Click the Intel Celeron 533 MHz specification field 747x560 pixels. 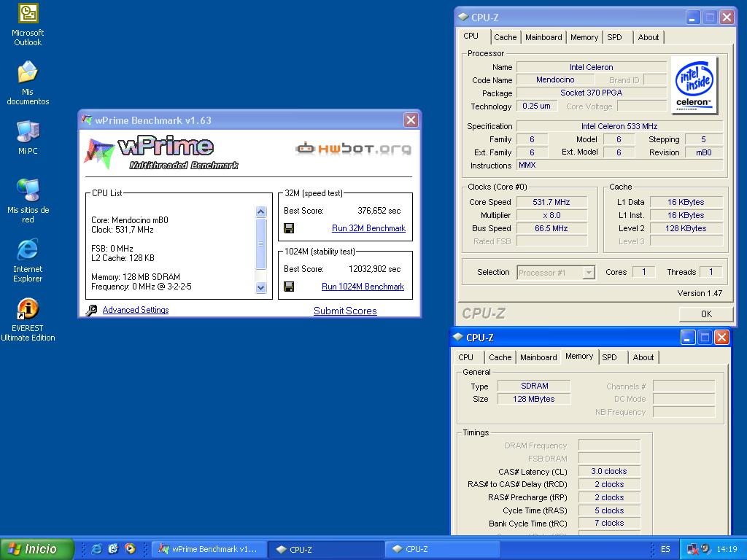619,126
